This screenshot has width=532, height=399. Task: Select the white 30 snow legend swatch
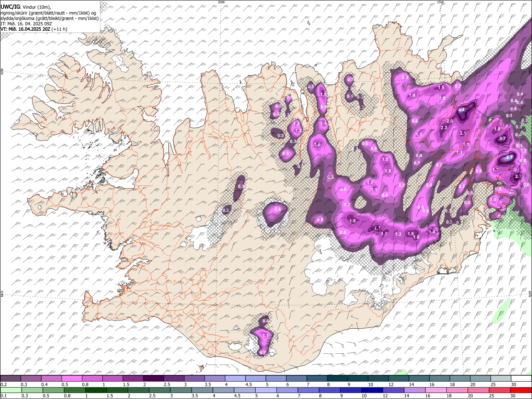[521, 379]
